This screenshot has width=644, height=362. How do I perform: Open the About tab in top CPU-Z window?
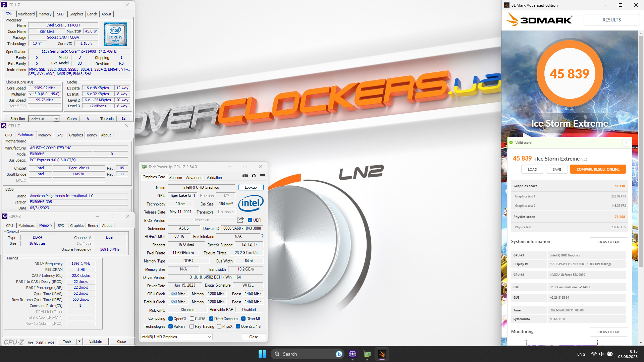106,14
